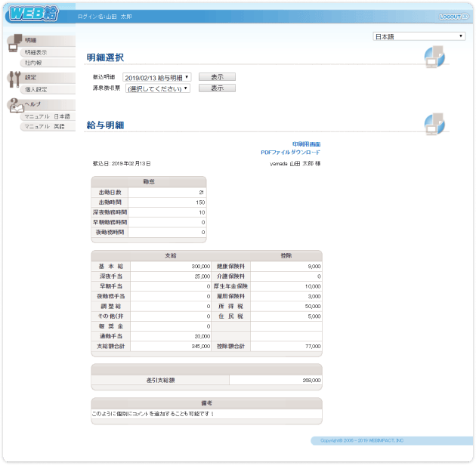Open the マニュアル 日本語 manual
476x466 pixels.
coord(47,116)
